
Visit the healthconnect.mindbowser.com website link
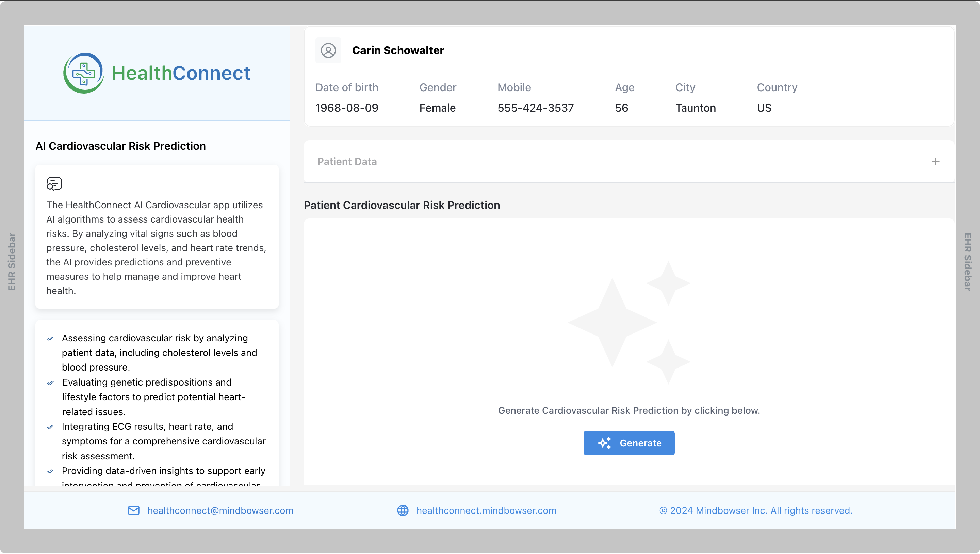pos(486,510)
